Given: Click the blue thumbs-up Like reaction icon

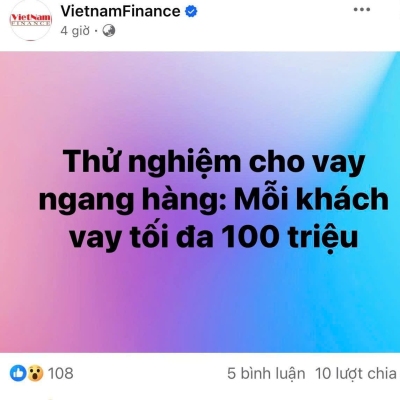Looking at the screenshot, I should coord(18,373).
